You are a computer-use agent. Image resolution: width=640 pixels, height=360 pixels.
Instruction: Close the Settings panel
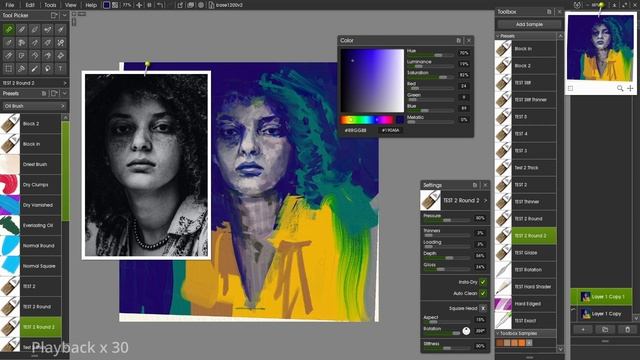485,185
